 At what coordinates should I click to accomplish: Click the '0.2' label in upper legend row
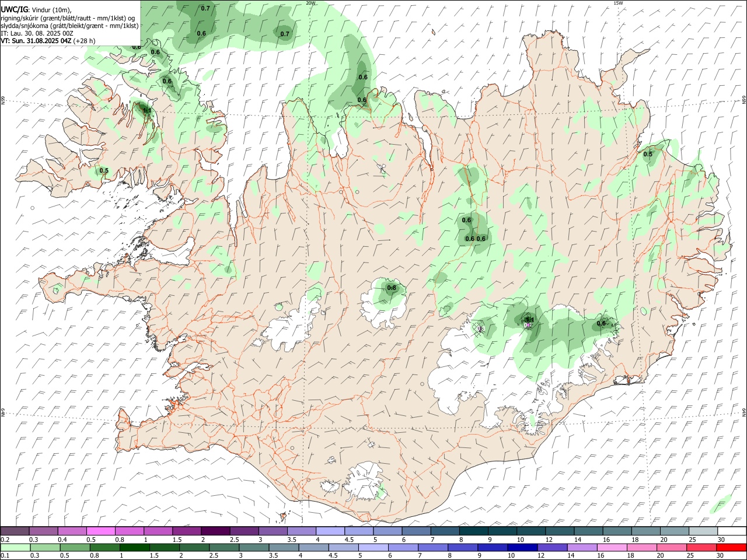coord(5,540)
